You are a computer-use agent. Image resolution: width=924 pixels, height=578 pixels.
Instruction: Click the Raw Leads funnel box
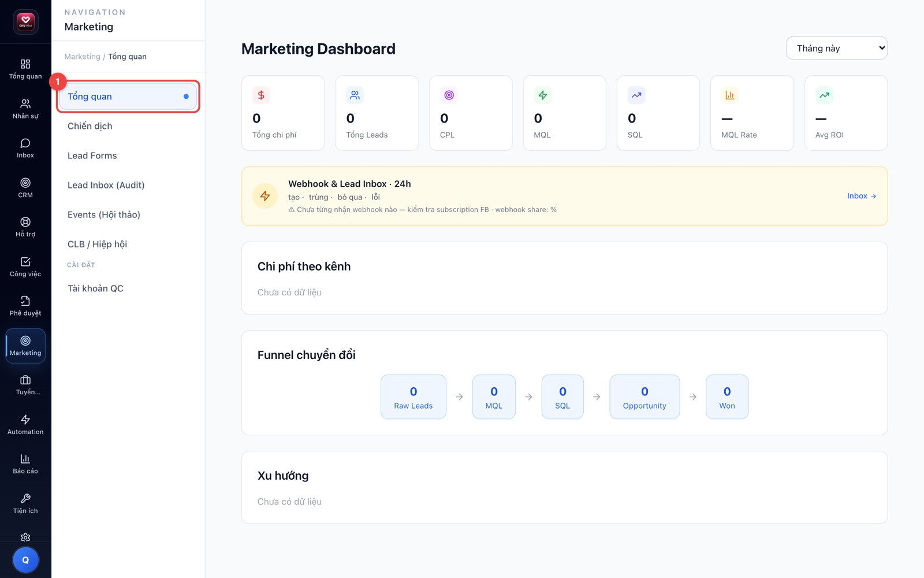(413, 397)
